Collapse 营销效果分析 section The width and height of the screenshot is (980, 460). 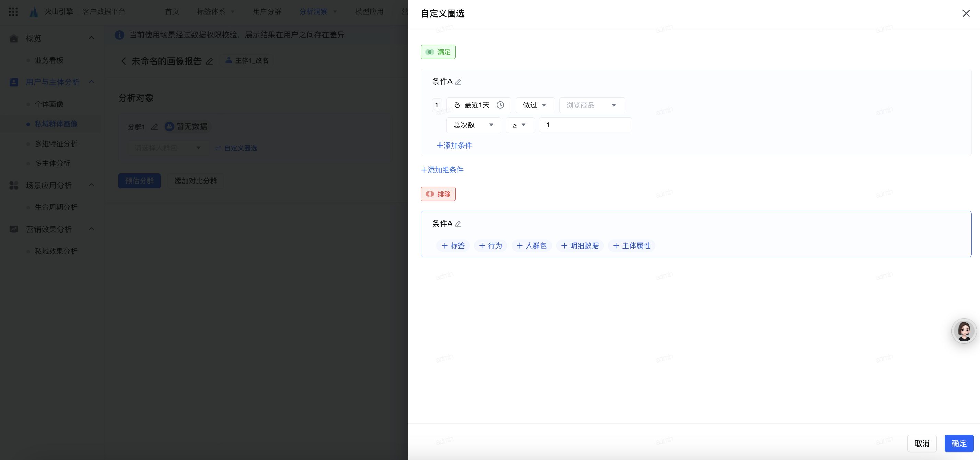(91, 229)
